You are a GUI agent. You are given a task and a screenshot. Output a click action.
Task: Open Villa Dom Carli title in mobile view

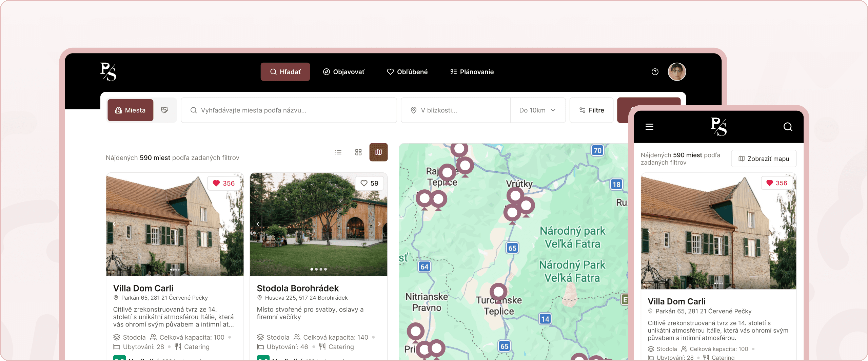676,301
